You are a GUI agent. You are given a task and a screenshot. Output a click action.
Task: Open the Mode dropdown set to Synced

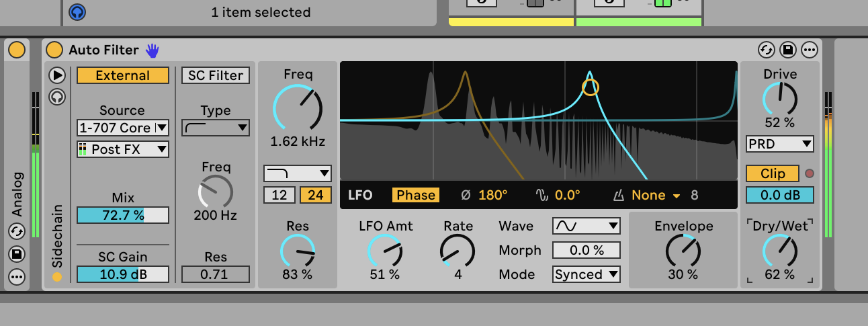(587, 274)
